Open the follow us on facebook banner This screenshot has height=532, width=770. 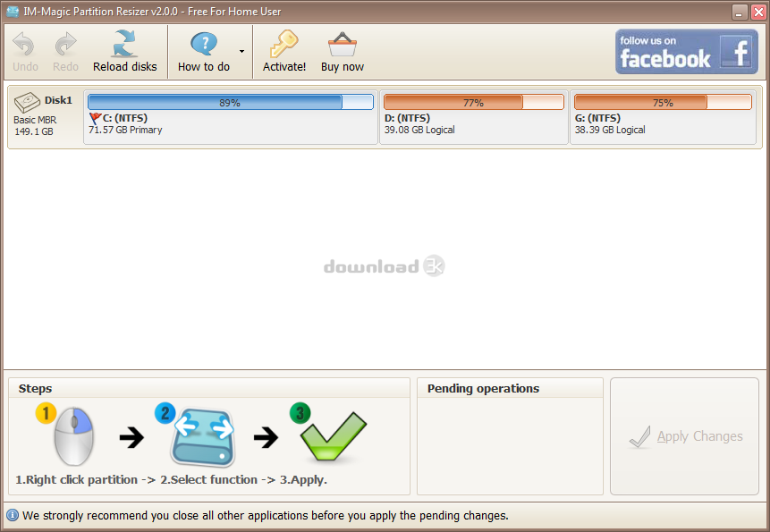pyautogui.click(x=687, y=52)
